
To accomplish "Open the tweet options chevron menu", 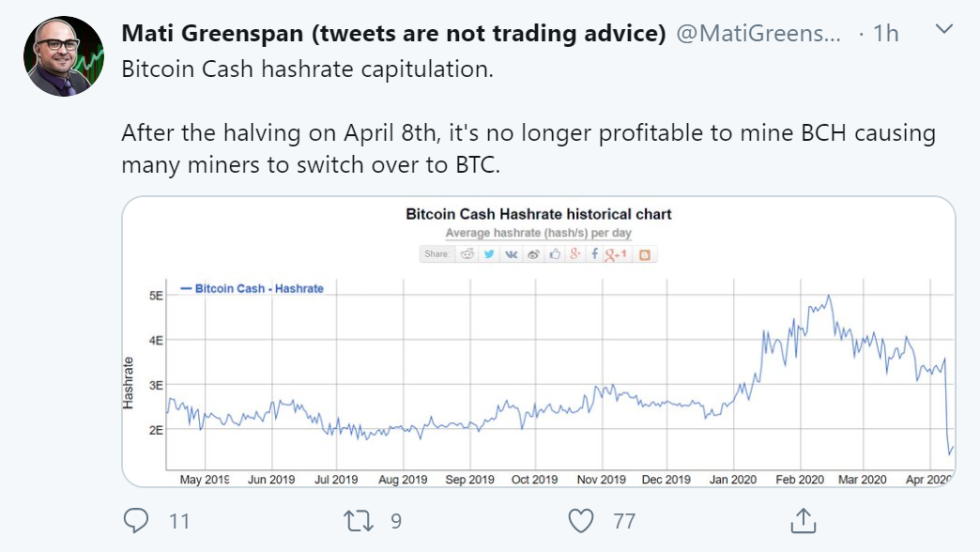I will click(x=942, y=30).
